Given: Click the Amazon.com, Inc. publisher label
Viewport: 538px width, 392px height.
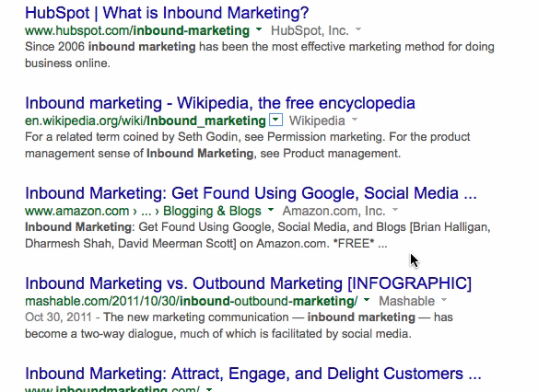Looking at the screenshot, I should click(333, 211).
